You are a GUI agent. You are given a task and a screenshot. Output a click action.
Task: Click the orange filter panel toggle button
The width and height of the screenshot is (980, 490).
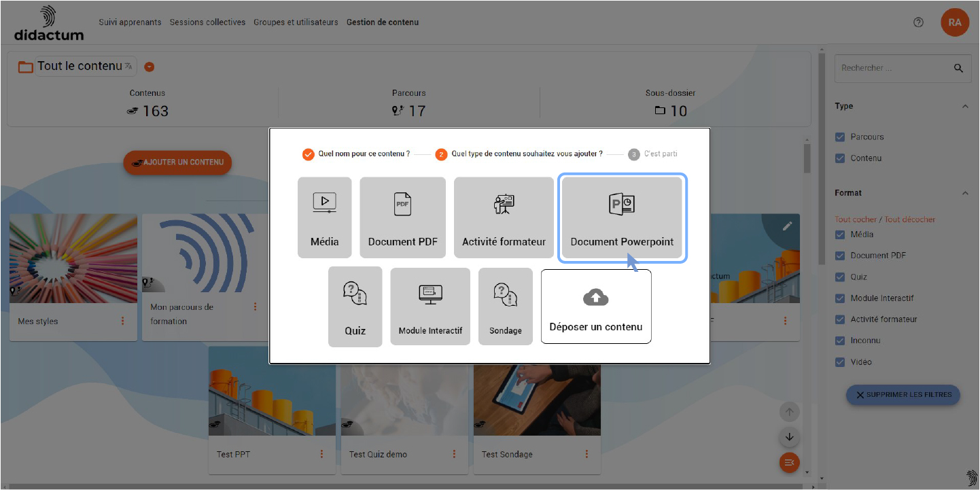pos(789,463)
